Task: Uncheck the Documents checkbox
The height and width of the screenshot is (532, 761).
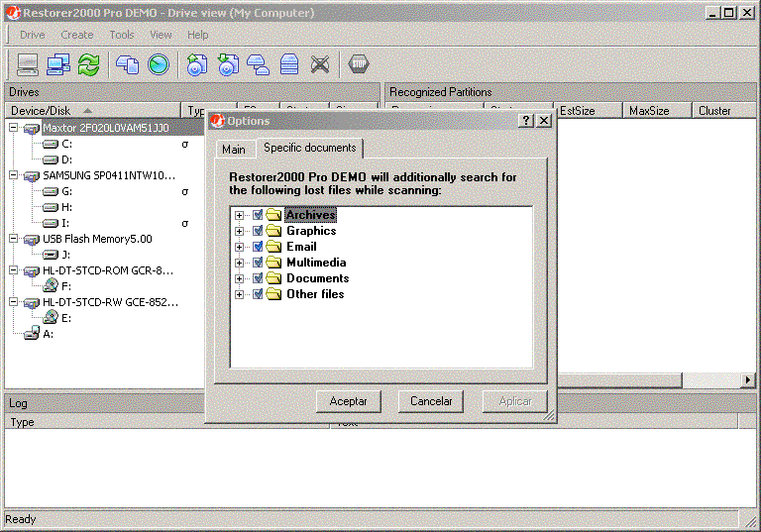Action: click(x=258, y=278)
